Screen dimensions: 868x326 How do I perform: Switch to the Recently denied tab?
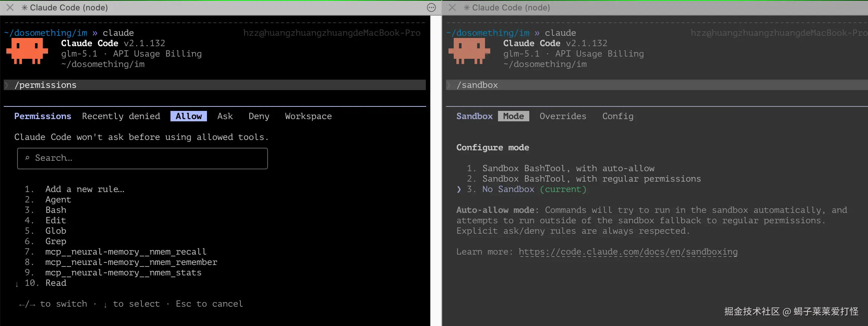[x=121, y=116]
